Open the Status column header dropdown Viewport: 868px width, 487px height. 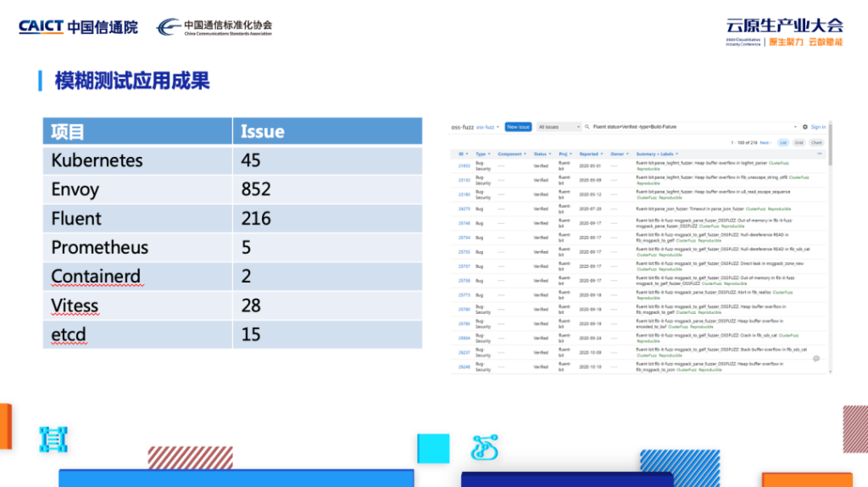542,154
